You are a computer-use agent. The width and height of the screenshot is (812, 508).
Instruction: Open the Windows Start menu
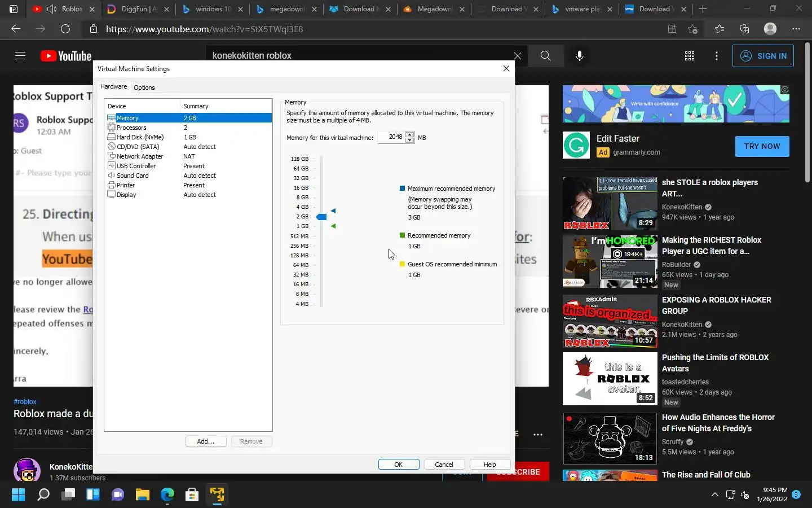click(x=19, y=495)
